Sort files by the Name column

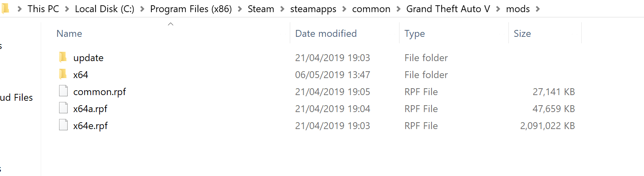[69, 34]
